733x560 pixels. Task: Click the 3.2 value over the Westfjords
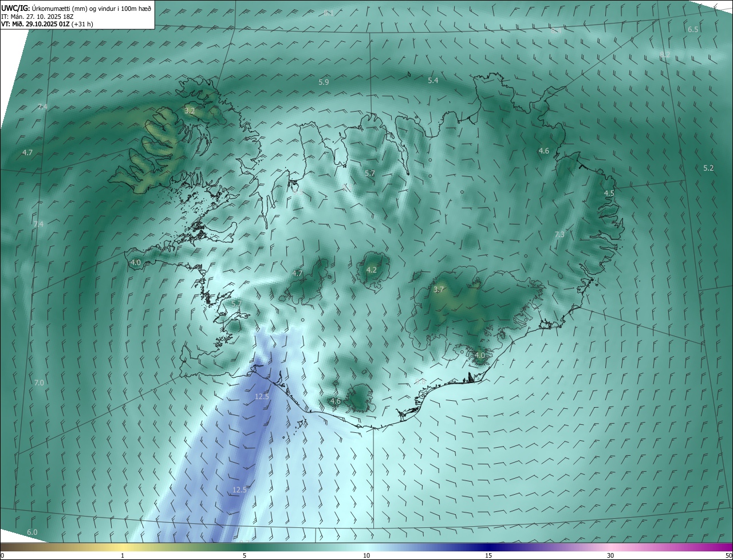(x=190, y=110)
